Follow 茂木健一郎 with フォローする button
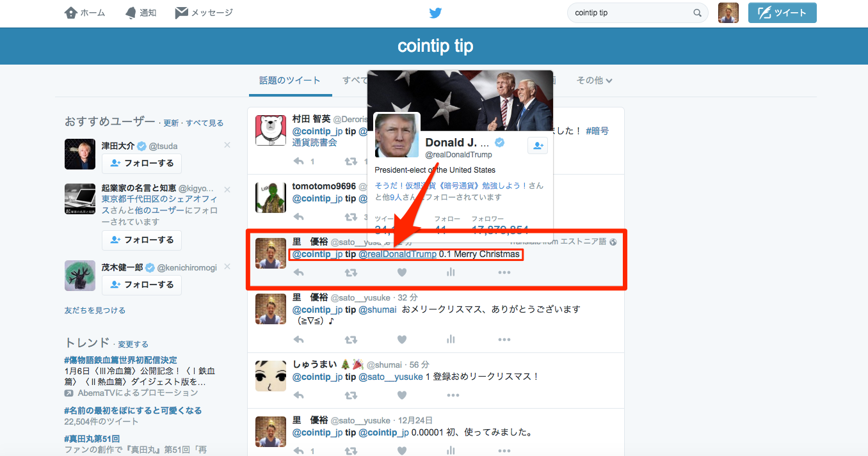Screen dimensions: 868x456 (x=141, y=285)
